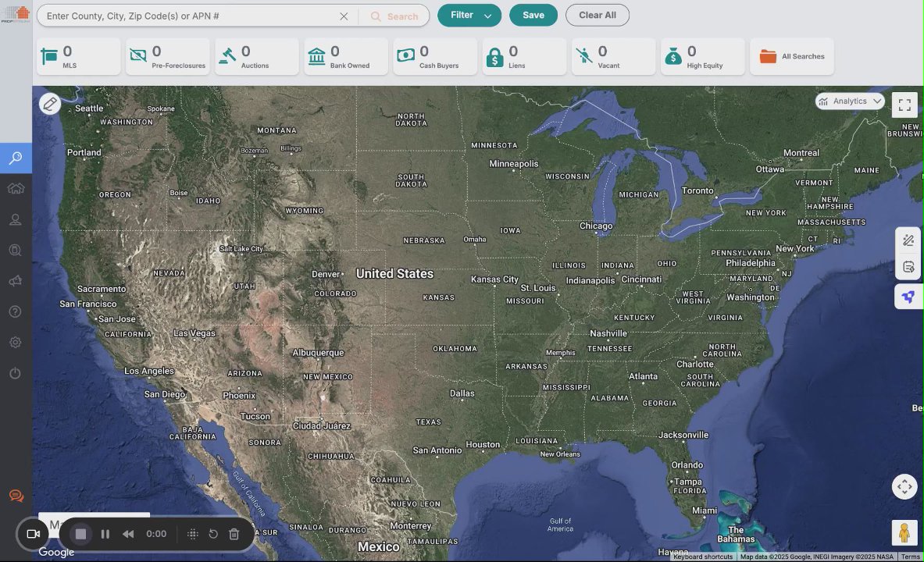This screenshot has width=924, height=562.
Task: Open All Searches folder
Action: [x=792, y=56]
